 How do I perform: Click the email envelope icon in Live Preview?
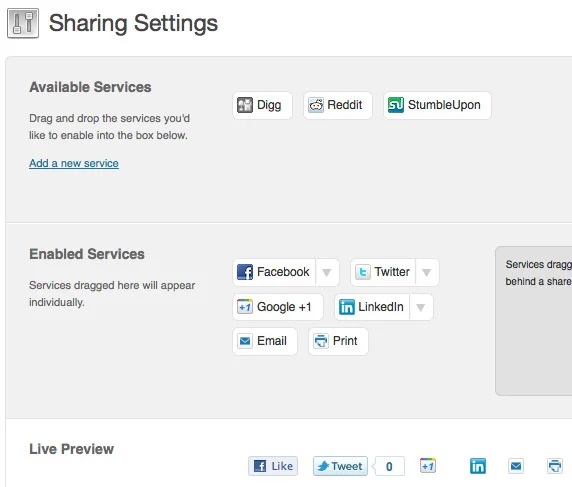click(x=516, y=466)
